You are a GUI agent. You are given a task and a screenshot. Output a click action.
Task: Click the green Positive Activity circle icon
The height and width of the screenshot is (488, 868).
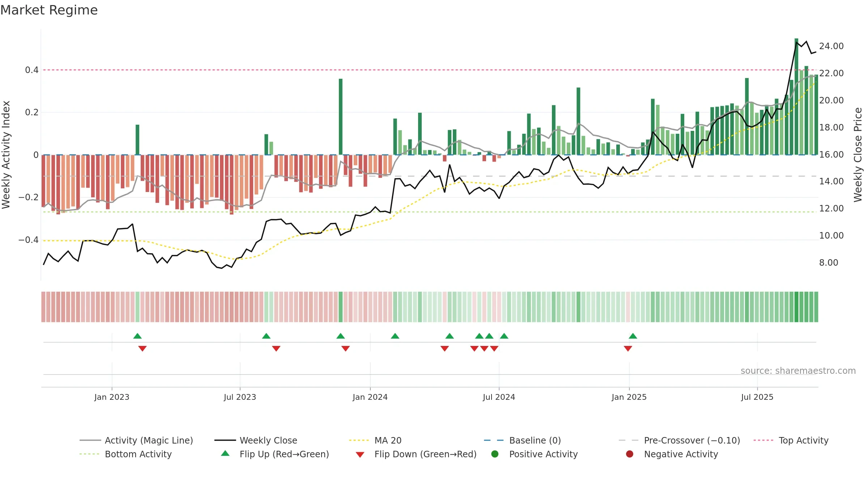click(x=495, y=454)
